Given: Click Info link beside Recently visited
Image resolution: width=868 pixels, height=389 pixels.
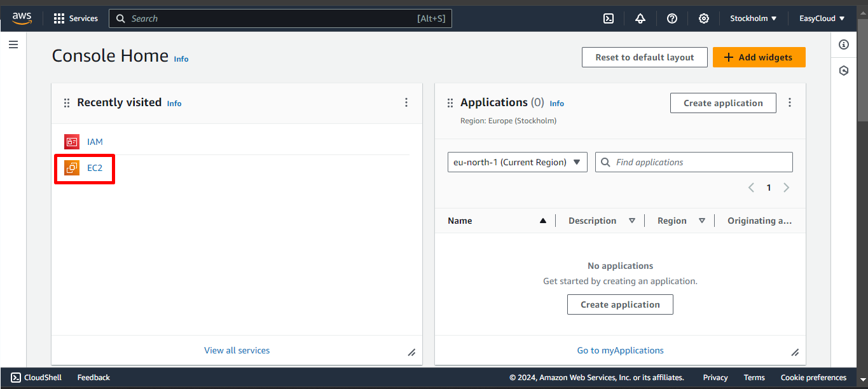Looking at the screenshot, I should pos(174,104).
